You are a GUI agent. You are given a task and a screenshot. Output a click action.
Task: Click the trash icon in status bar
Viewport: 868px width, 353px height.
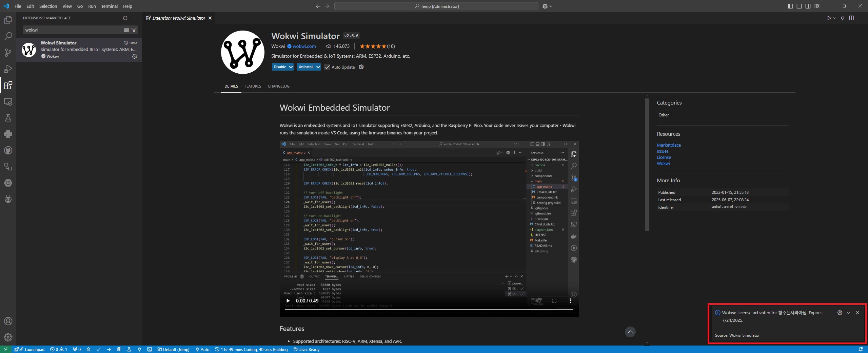[x=119, y=349]
